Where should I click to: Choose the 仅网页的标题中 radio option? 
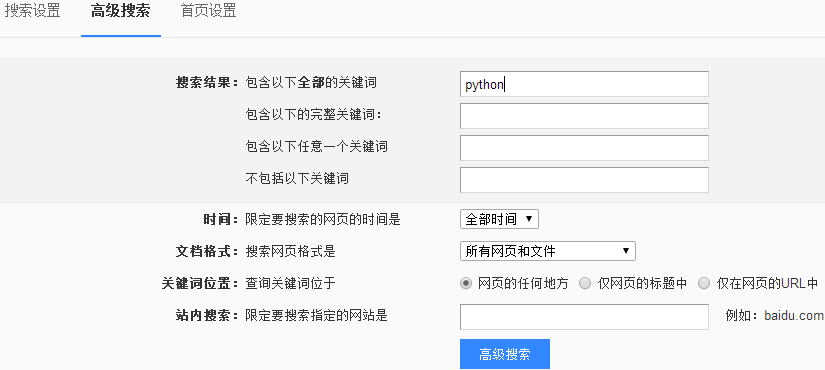585,284
